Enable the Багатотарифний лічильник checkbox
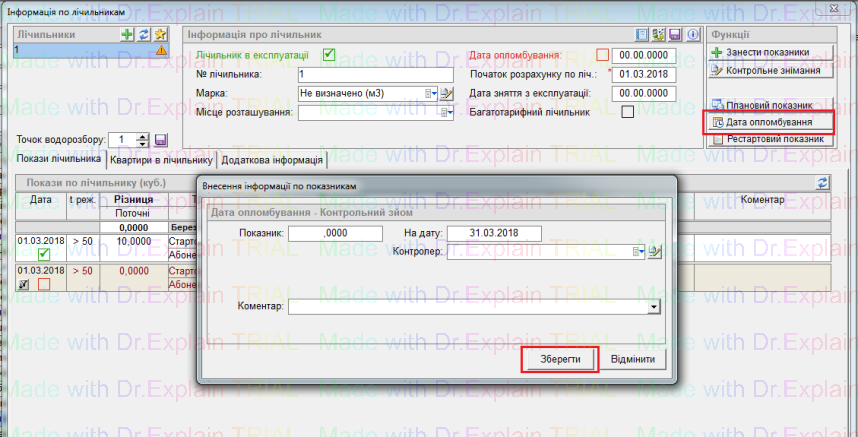 pyautogui.click(x=628, y=112)
